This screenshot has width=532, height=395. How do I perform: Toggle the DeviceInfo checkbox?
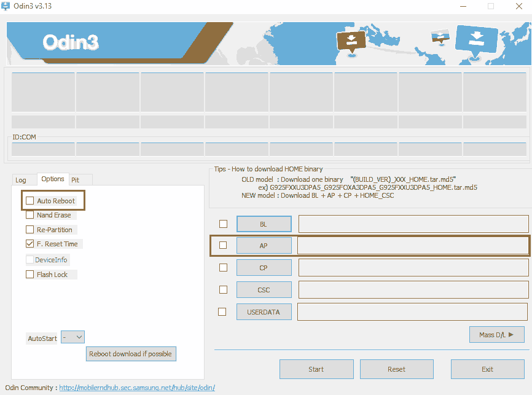[x=30, y=260]
